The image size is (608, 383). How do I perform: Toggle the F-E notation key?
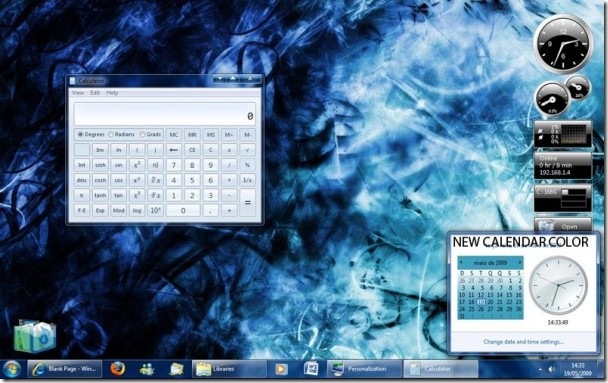pyautogui.click(x=81, y=210)
